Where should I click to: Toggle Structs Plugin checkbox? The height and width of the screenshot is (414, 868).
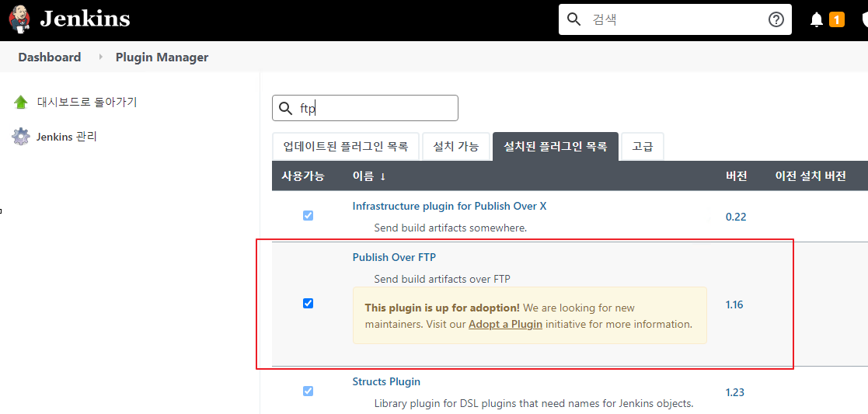pos(309,391)
